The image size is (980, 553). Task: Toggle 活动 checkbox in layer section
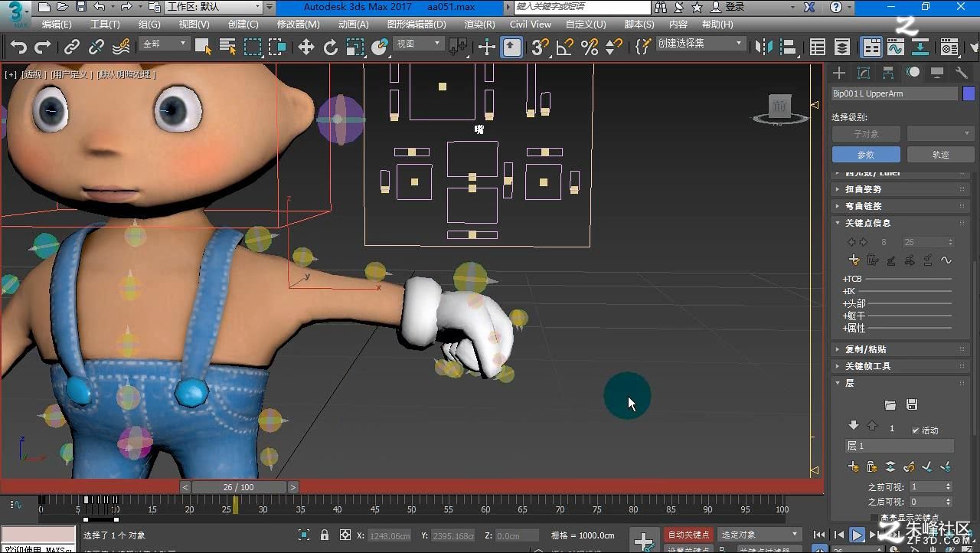pyautogui.click(x=916, y=430)
